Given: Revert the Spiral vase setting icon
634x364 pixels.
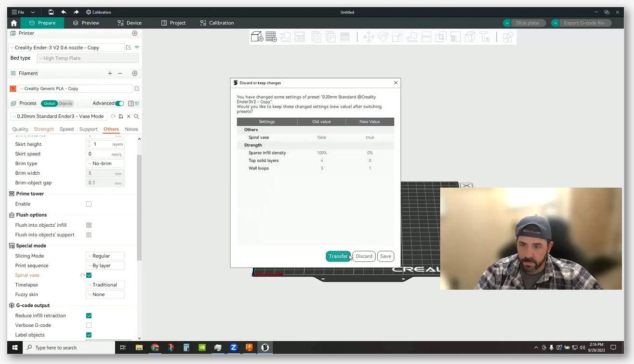Looking at the screenshot, I should [x=82, y=275].
